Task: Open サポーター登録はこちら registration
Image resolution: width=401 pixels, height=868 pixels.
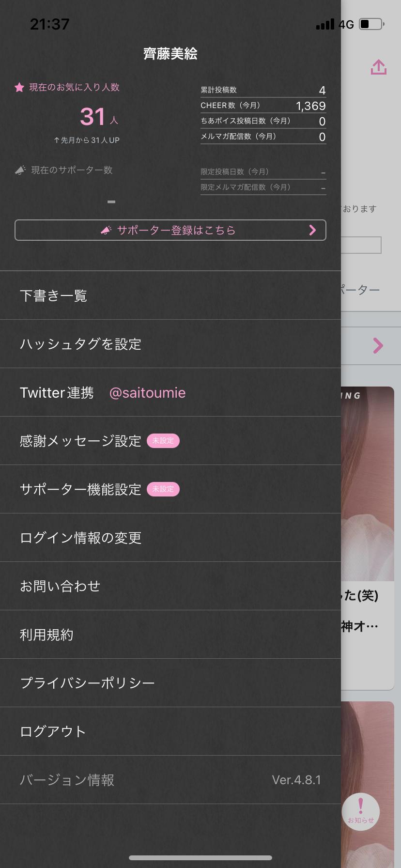Action: (170, 230)
